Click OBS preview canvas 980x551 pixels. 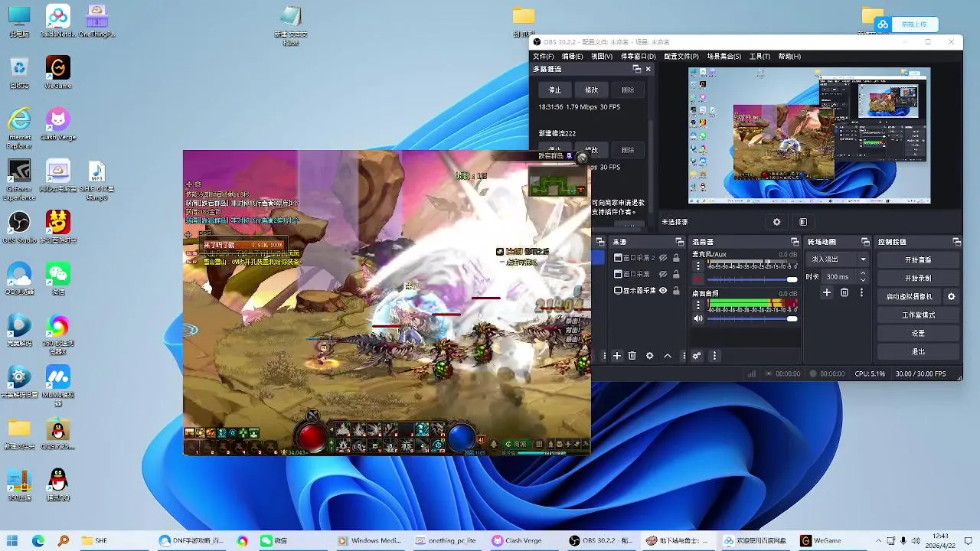point(809,135)
